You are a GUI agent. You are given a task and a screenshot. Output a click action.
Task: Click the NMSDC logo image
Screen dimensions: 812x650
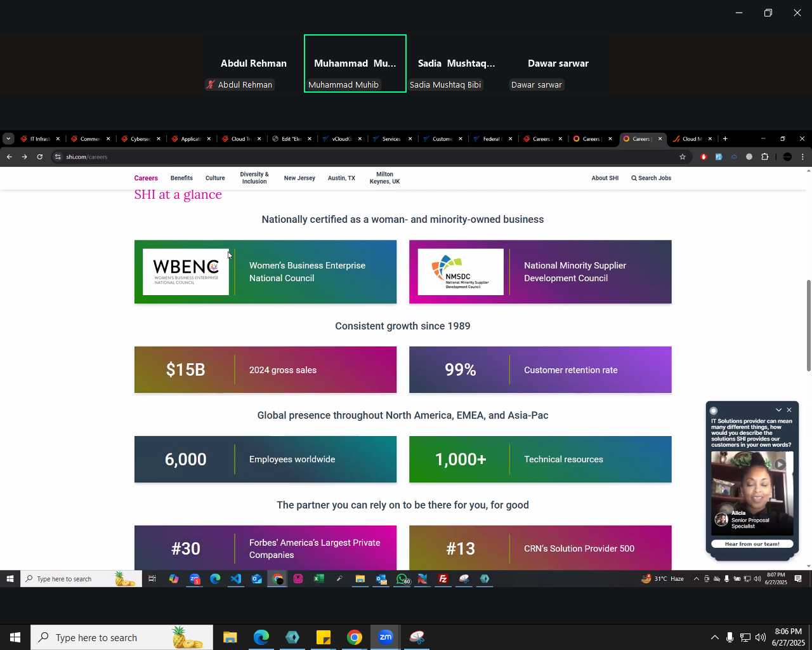click(x=461, y=272)
